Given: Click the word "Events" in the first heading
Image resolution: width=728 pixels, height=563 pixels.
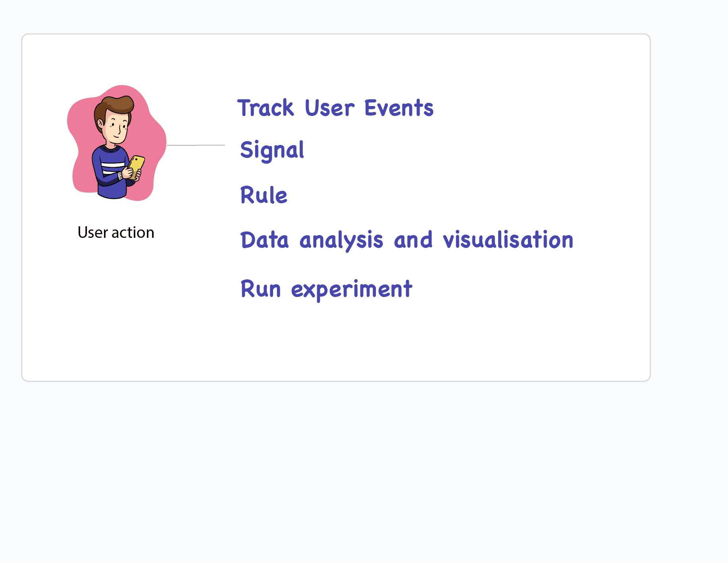Looking at the screenshot, I should click(x=399, y=108).
